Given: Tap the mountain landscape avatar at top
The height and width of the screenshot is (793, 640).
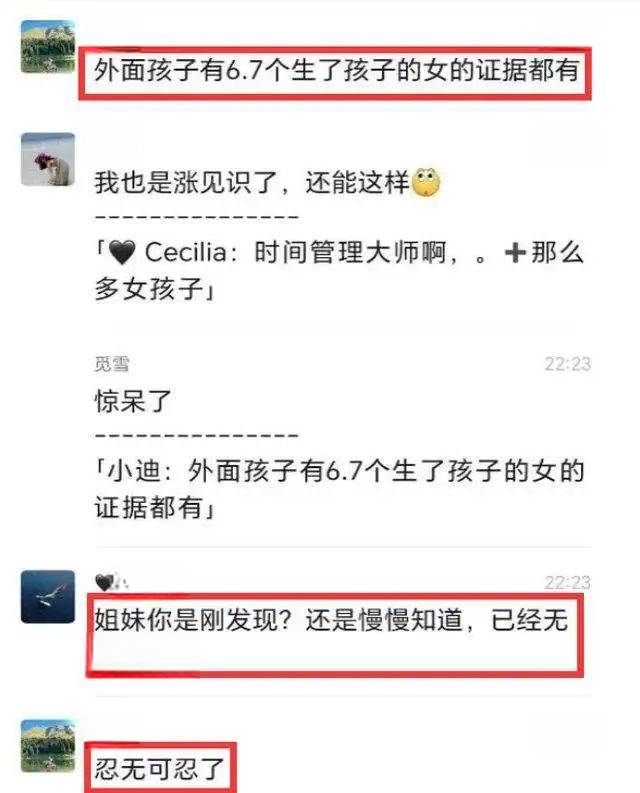Looking at the screenshot, I should 48,47.
